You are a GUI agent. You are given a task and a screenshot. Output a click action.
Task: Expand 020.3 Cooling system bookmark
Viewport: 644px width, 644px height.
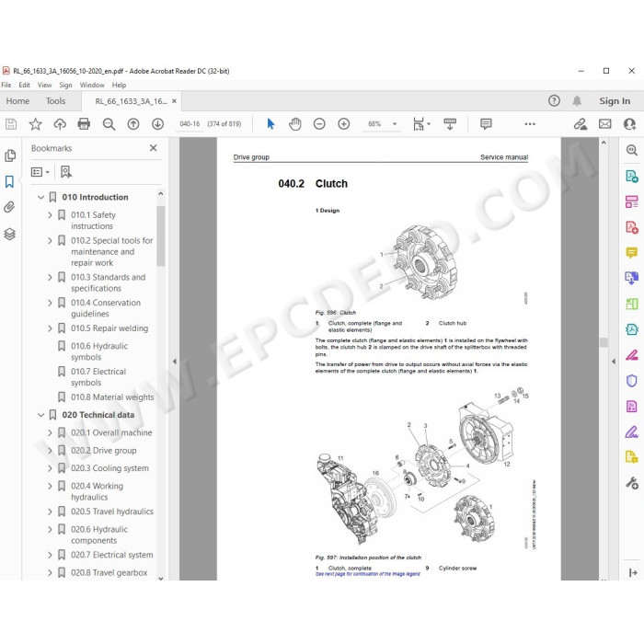coord(50,468)
